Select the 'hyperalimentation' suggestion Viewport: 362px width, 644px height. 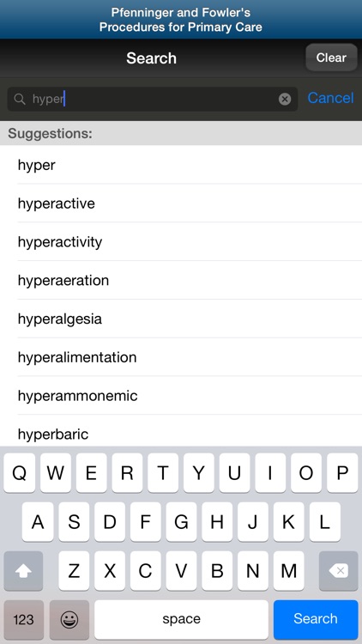point(181,357)
